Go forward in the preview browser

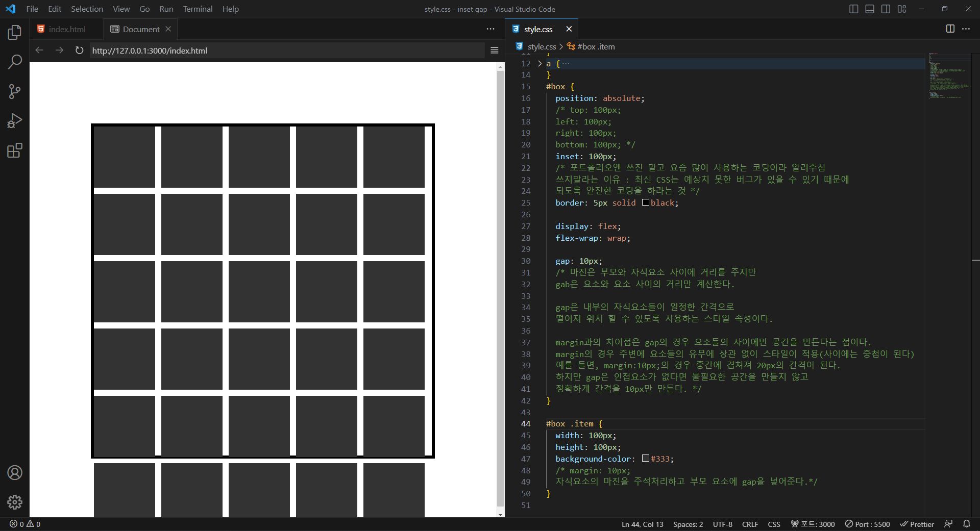(59, 50)
